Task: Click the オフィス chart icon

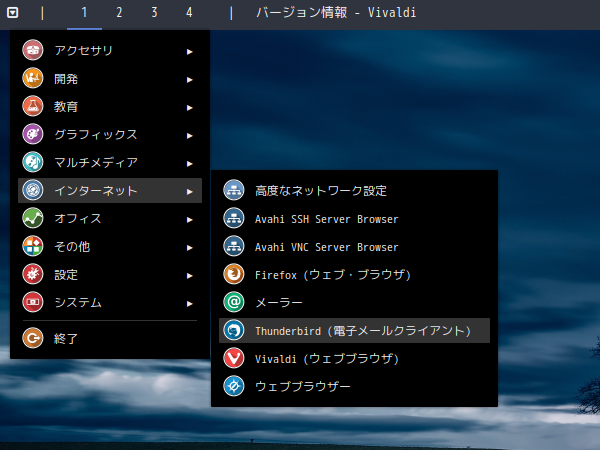Action: (33, 218)
